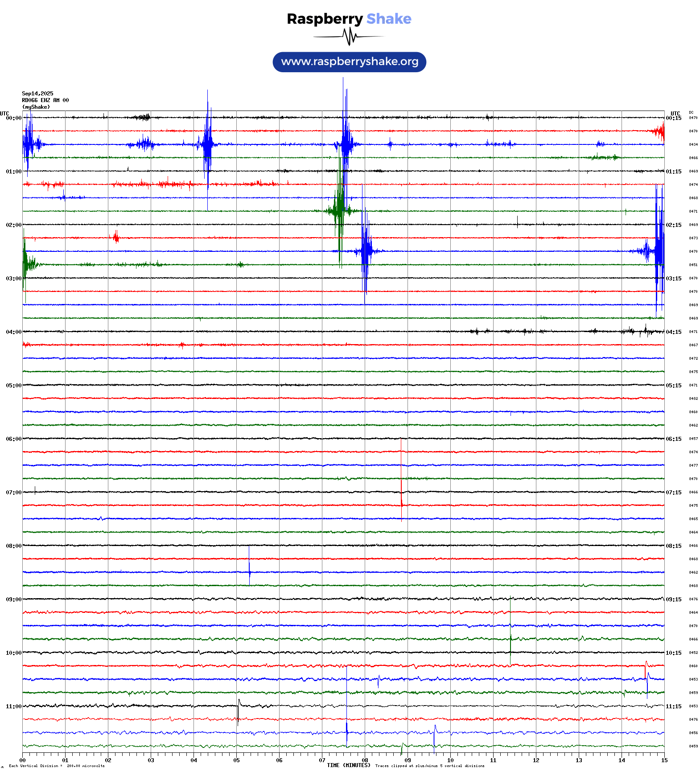
Task: Click the 'Traces clipped' footnote text
Action: click(429, 766)
